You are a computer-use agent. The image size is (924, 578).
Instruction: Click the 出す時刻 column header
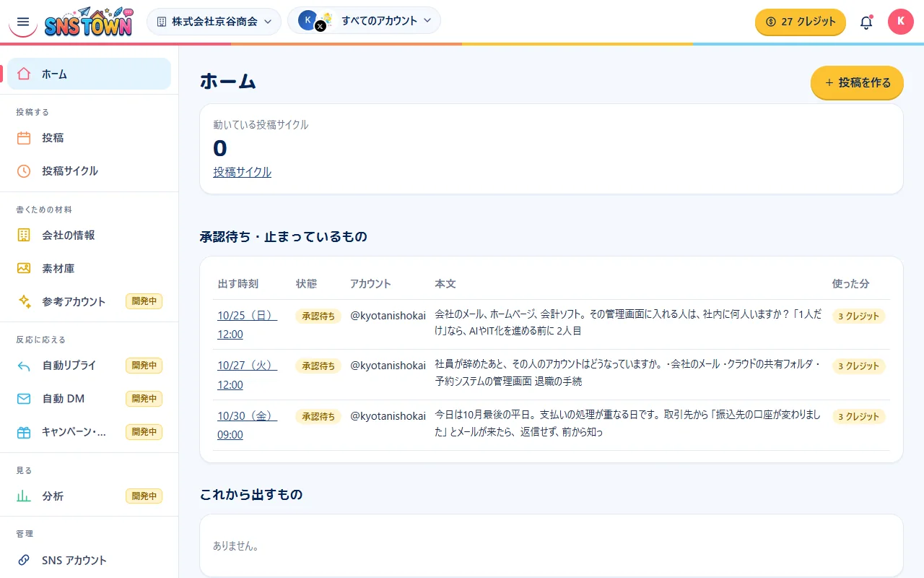click(237, 284)
